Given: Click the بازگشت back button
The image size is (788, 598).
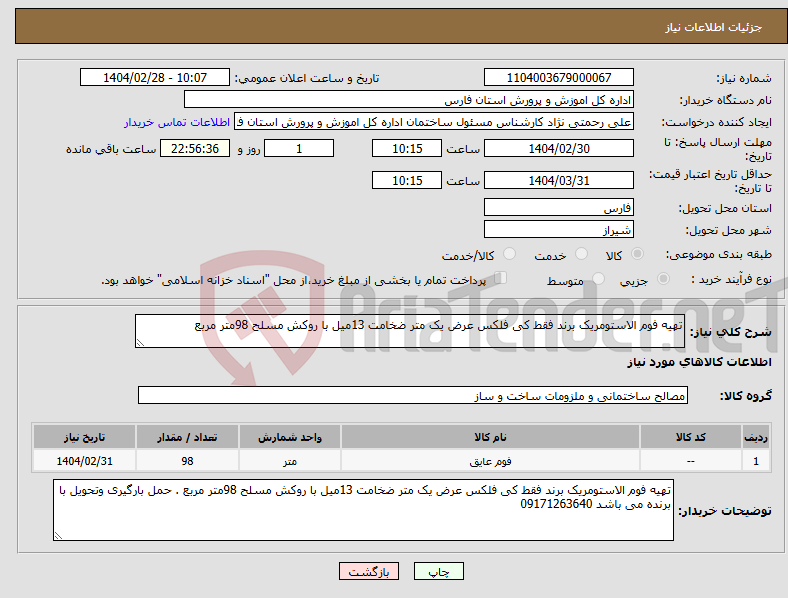Looking at the screenshot, I should [x=369, y=571].
